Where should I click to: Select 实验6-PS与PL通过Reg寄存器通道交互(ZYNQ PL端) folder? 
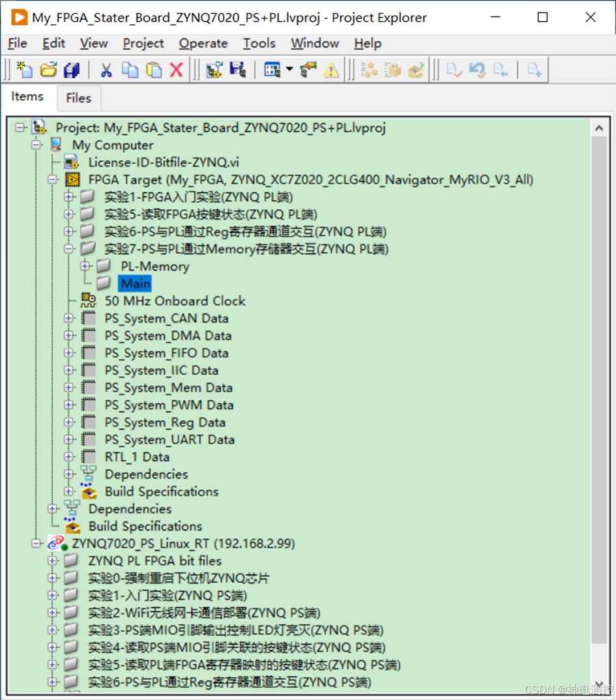point(246,231)
